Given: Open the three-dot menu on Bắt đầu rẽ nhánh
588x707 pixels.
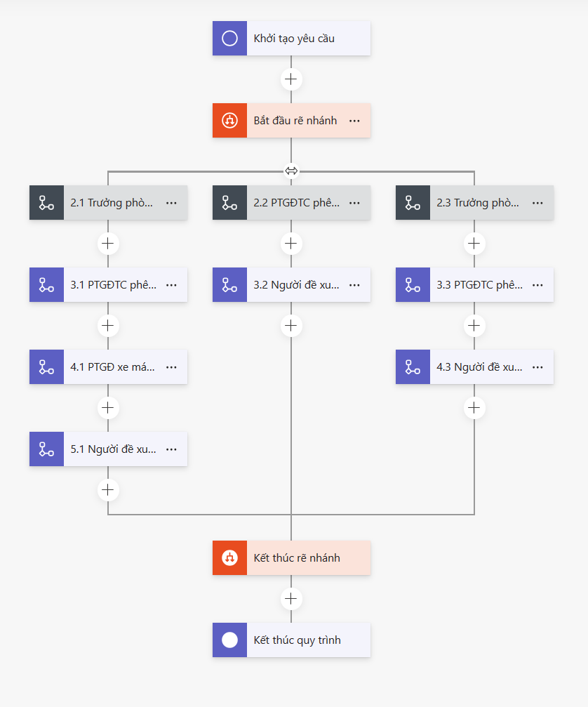Looking at the screenshot, I should 354,121.
